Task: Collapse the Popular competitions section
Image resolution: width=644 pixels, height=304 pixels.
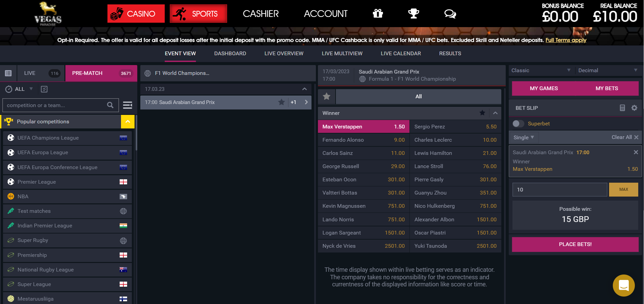Action: tap(128, 122)
